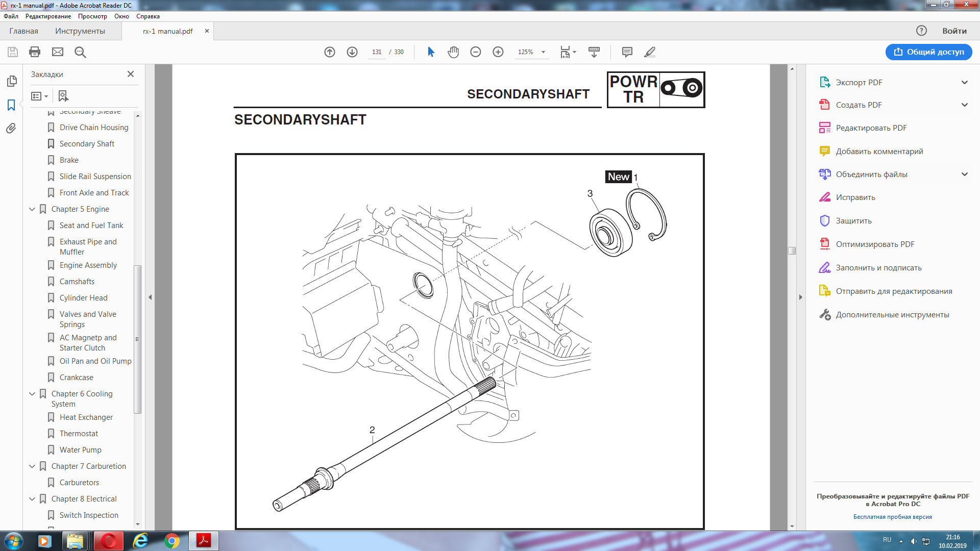Open the Cylinder Head bookmark
The width and height of the screenshot is (980, 551).
(83, 298)
